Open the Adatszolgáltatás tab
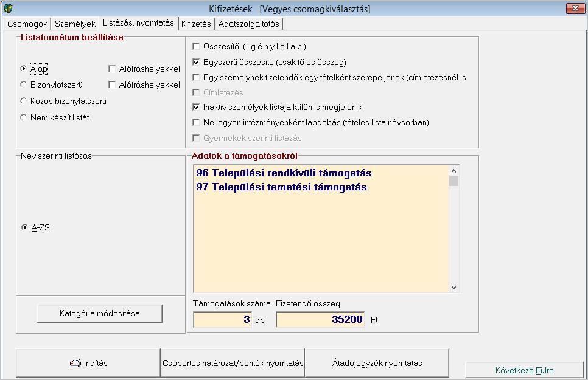The width and height of the screenshot is (588, 380). [248, 24]
